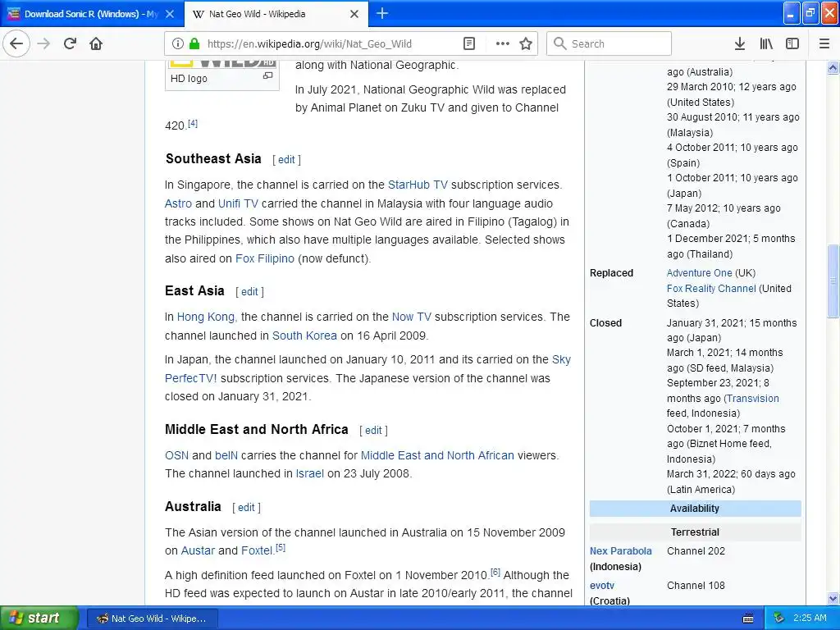
Task: Click the Forward arrow button
Action: coord(43,43)
